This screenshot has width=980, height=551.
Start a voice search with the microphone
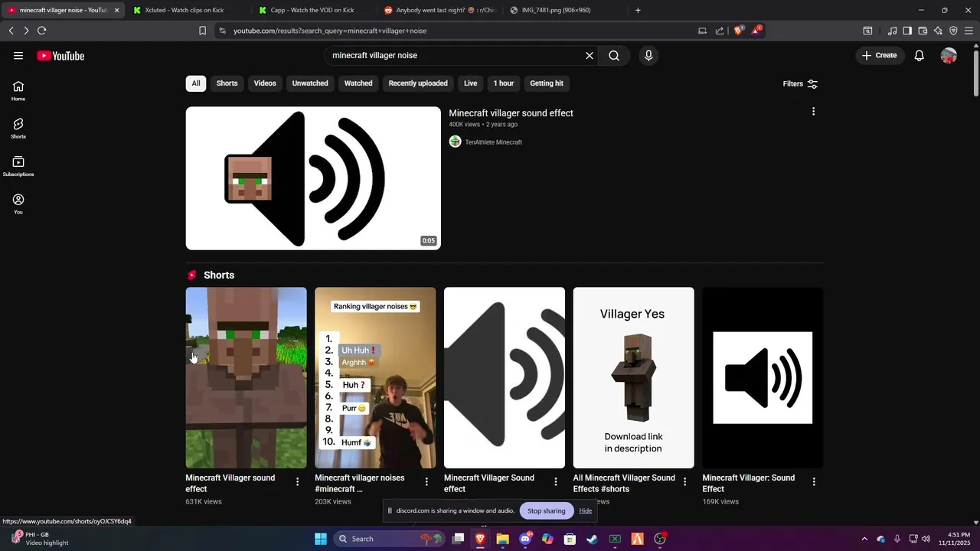[x=648, y=55]
